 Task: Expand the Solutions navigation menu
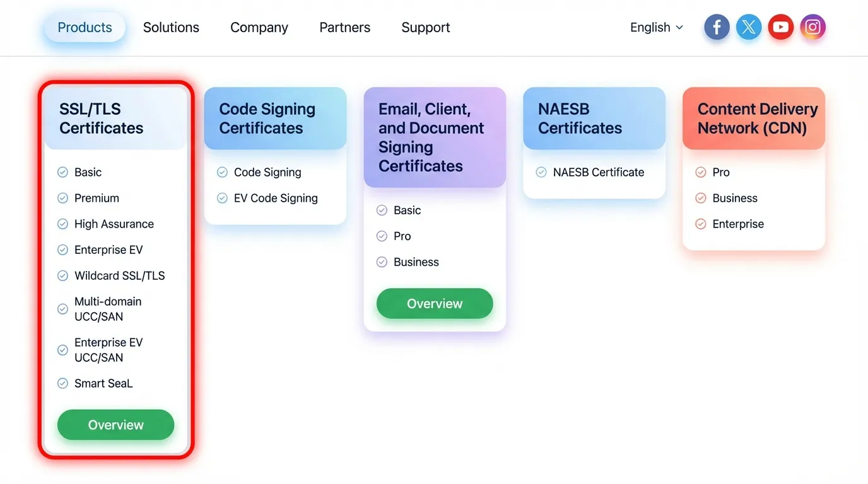pos(171,27)
